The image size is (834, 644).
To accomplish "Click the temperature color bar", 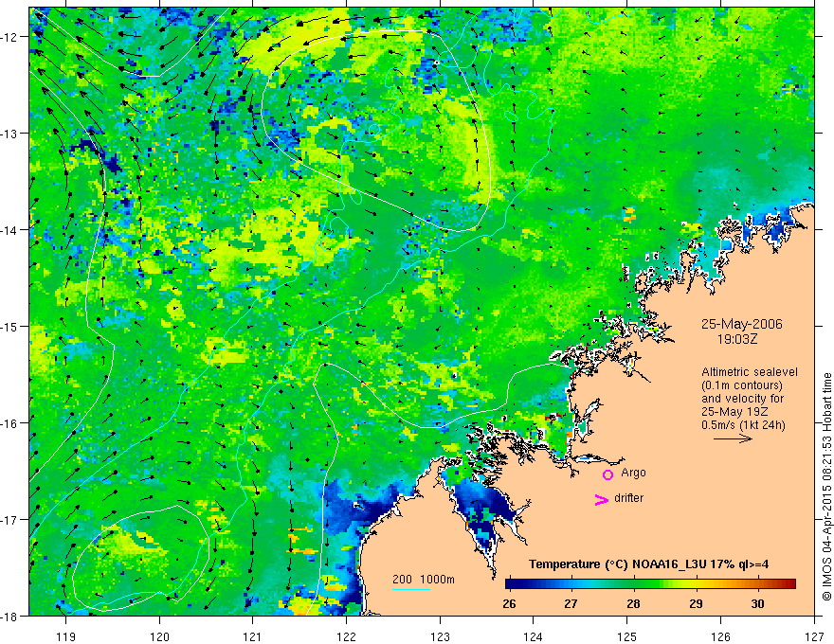I will (650, 583).
